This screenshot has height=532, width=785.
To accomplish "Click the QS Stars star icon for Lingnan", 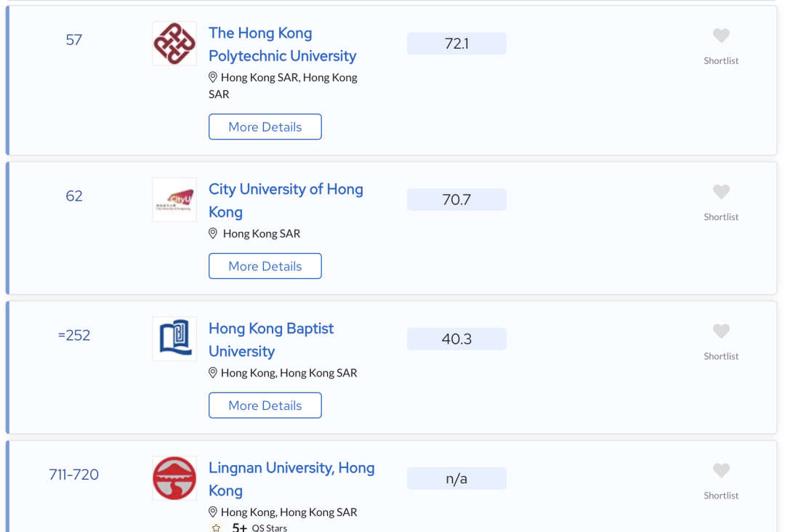I will [216, 528].
